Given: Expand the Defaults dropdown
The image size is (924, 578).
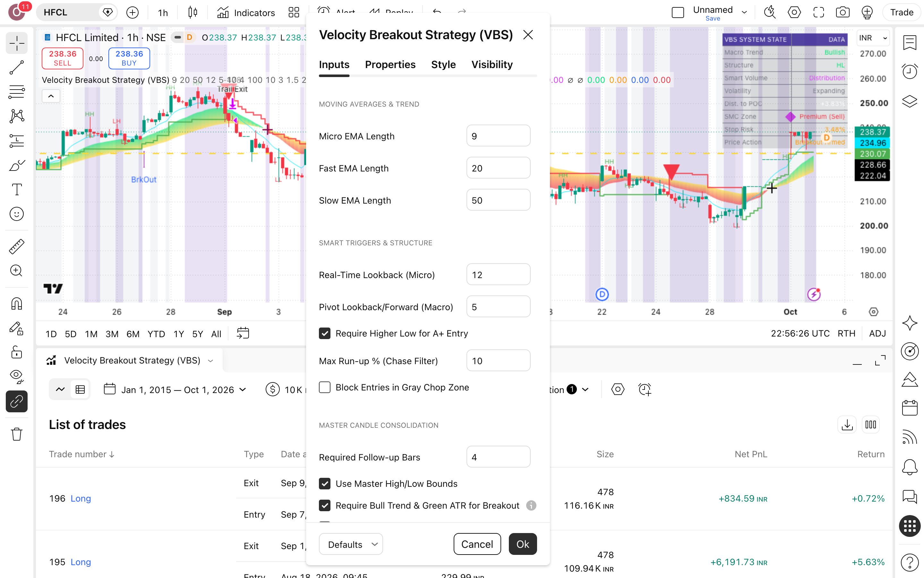Looking at the screenshot, I should click(x=351, y=544).
